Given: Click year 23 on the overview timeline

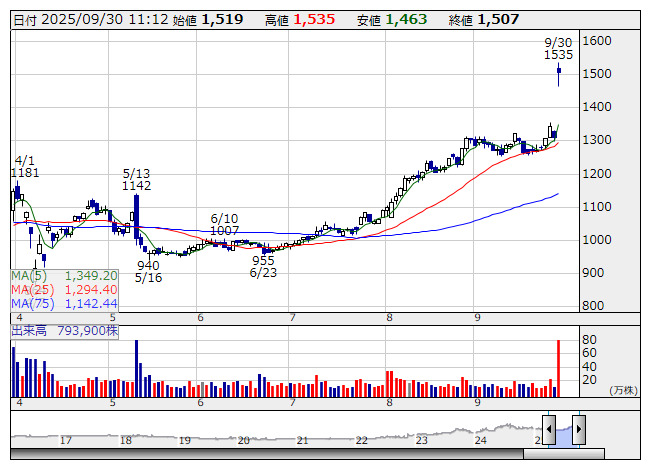Looking at the screenshot, I should (x=422, y=440).
